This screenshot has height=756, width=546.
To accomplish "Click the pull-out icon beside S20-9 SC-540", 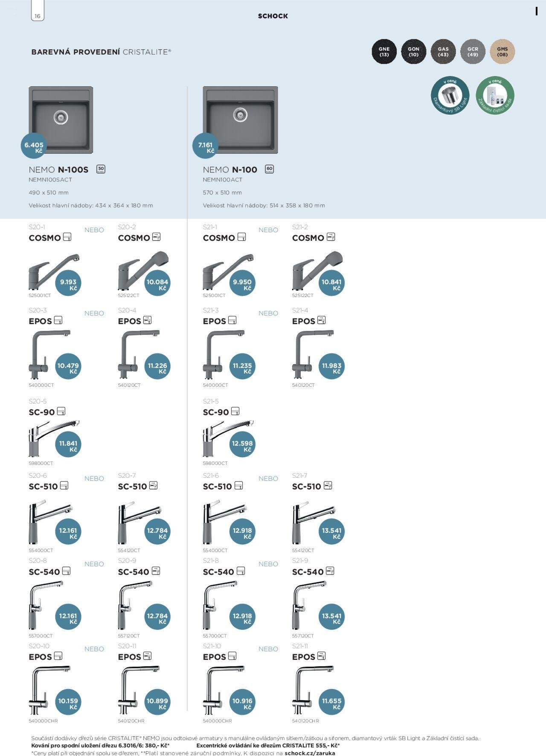I will (x=156, y=571).
